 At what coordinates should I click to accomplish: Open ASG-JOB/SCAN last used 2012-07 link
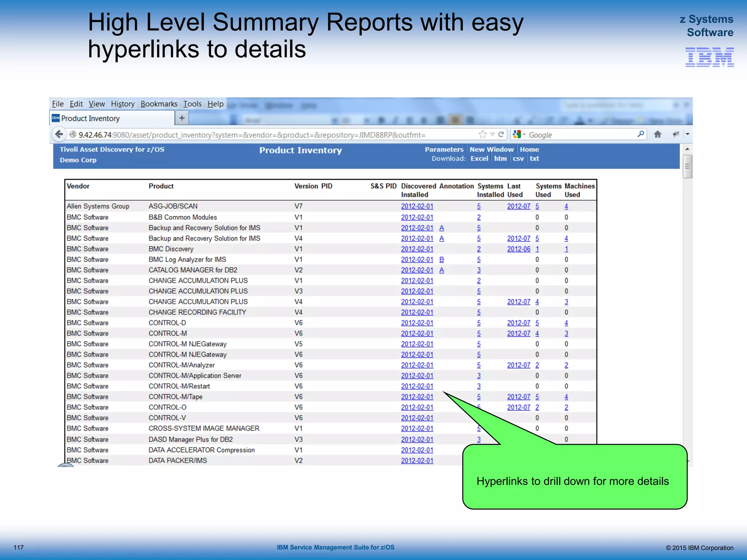(518, 206)
